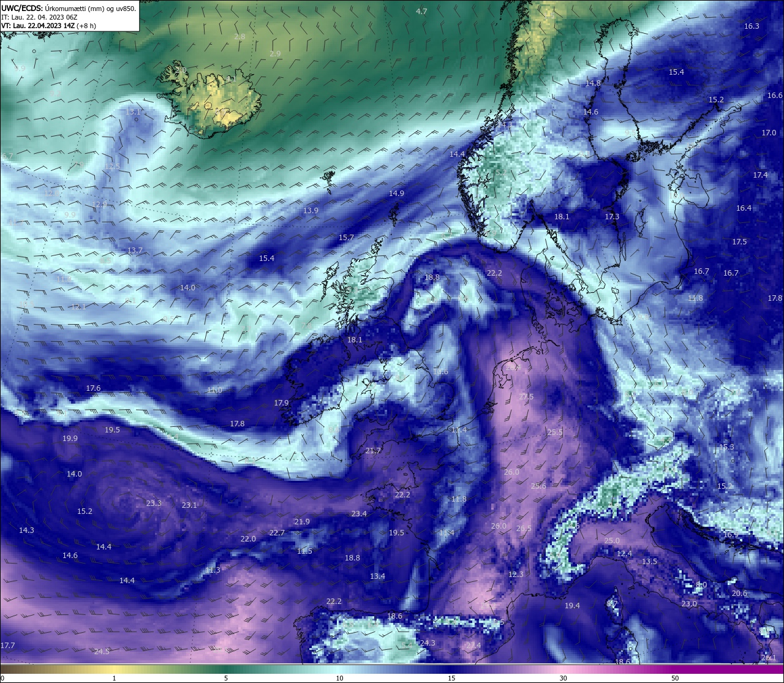The height and width of the screenshot is (683, 784).
Task: Click the colorbar at the 10 tick
Action: (x=339, y=669)
